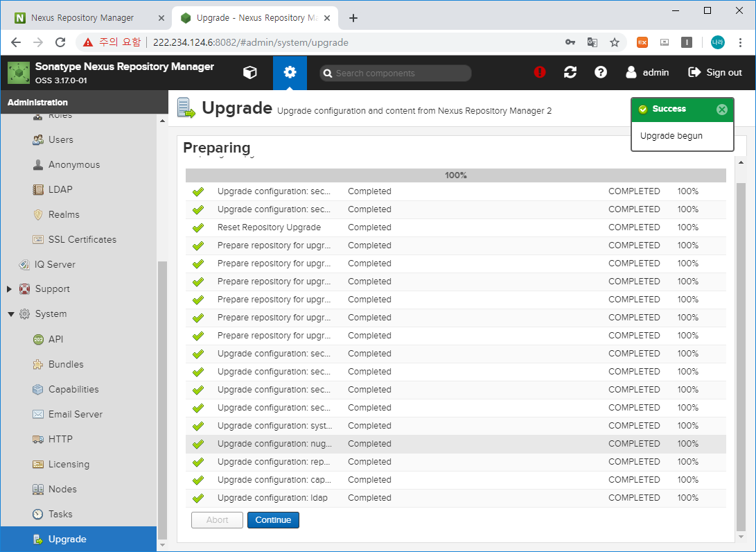
Task: Switch to the Nexus Repository Manager tab
Action: [83, 18]
